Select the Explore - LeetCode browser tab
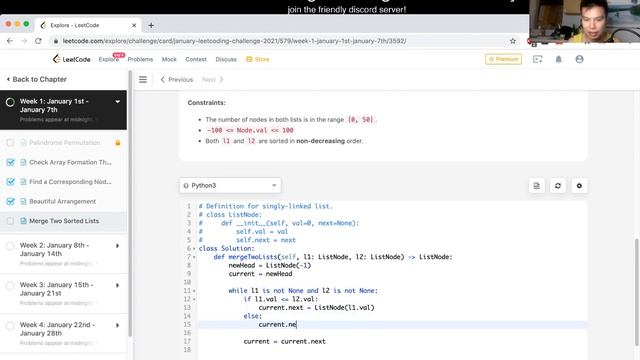 88,25
